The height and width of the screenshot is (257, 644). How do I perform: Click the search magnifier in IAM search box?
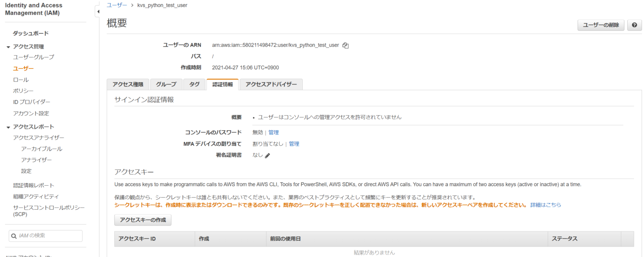coord(14,236)
